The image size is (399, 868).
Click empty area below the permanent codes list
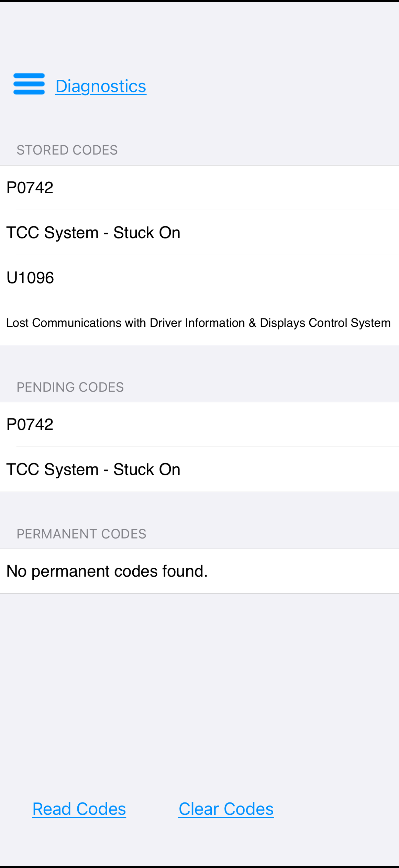pyautogui.click(x=199, y=691)
